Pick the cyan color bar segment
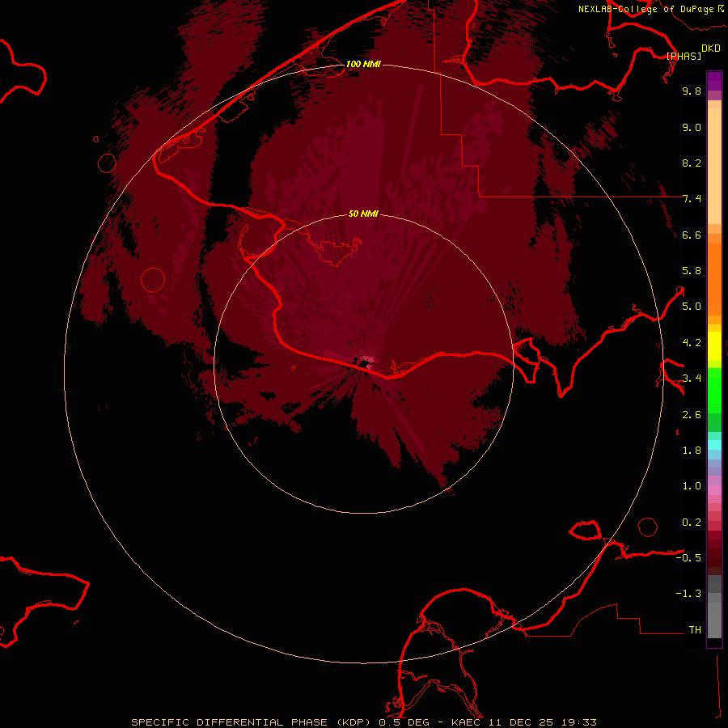Image resolution: width=728 pixels, height=728 pixels. tap(714, 445)
